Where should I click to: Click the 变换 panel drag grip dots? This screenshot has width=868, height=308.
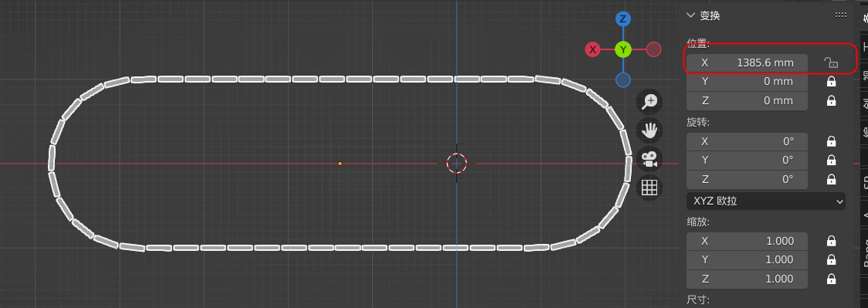[x=840, y=15]
